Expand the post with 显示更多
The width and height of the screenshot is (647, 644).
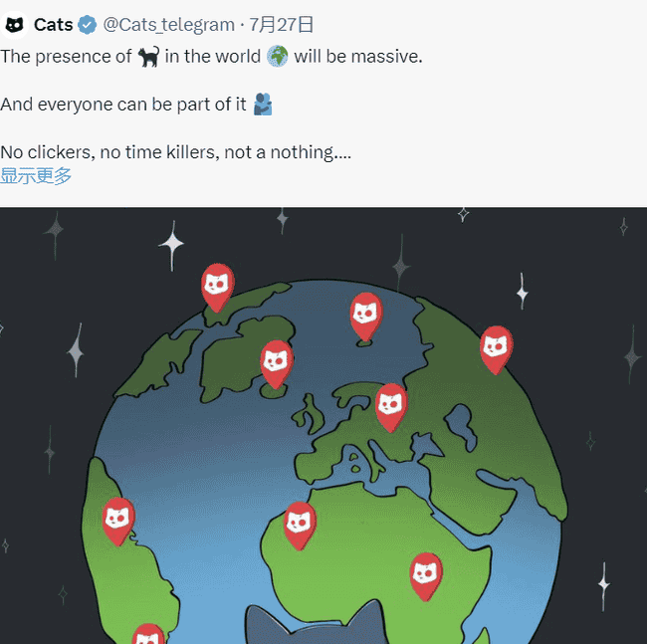(x=36, y=176)
